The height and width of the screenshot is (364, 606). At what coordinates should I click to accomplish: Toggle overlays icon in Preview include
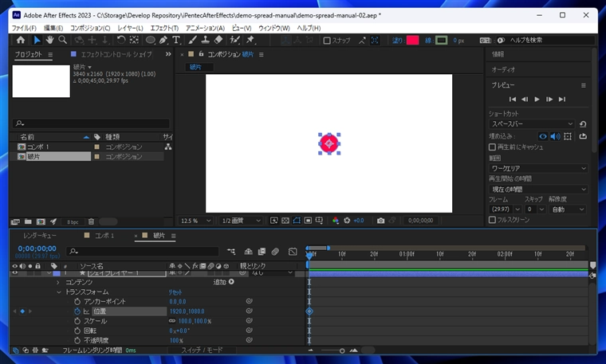click(x=568, y=136)
